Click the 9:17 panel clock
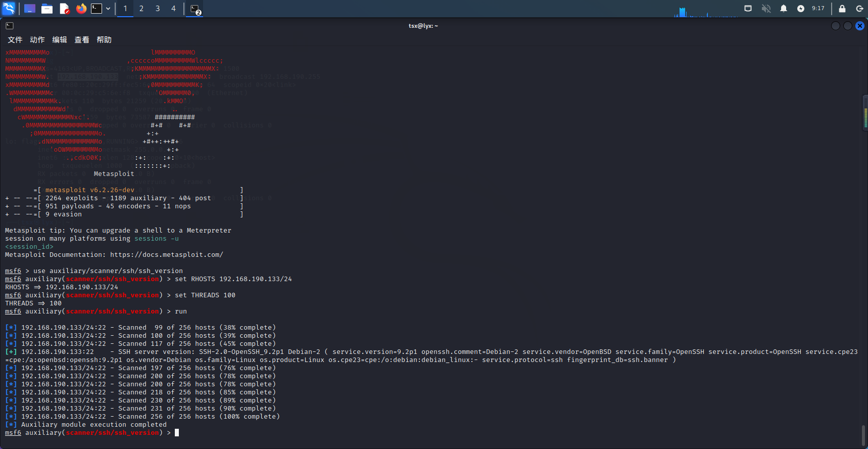The height and width of the screenshot is (449, 868). click(x=818, y=9)
